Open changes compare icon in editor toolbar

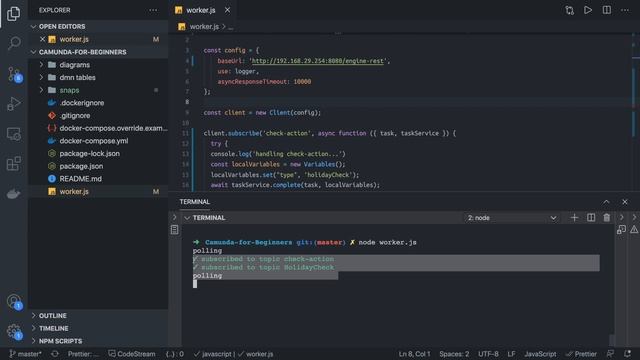pyautogui.click(x=569, y=10)
